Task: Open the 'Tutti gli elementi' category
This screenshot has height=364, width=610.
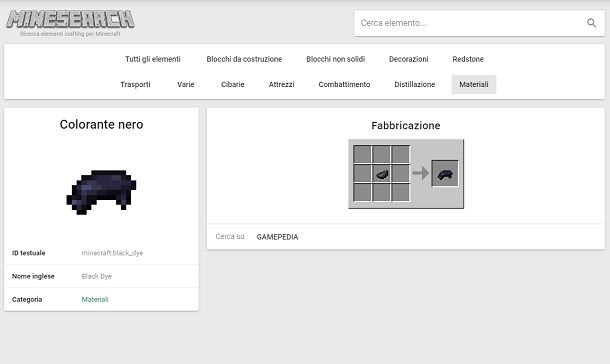Action: coord(153,59)
